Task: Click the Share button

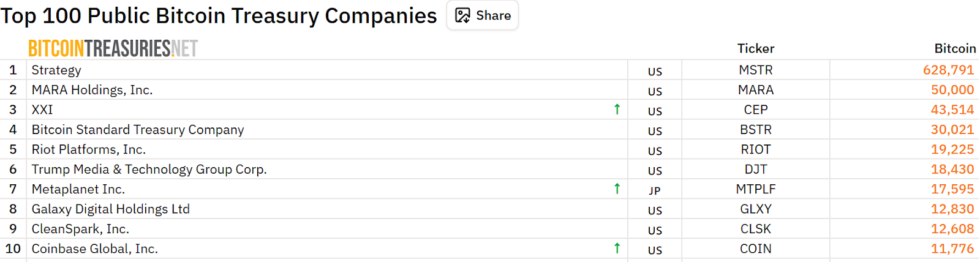Action: tap(483, 15)
